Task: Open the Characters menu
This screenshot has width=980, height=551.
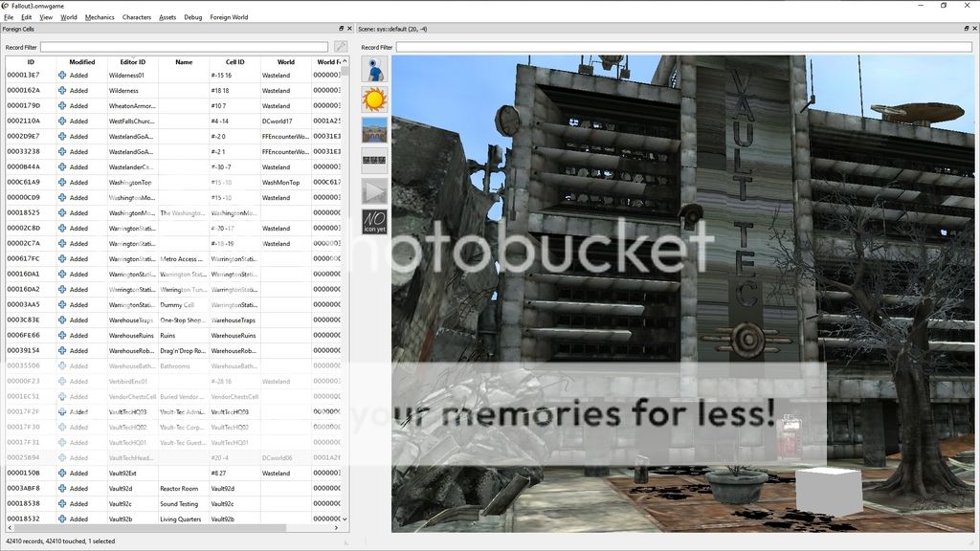Action: tap(137, 17)
